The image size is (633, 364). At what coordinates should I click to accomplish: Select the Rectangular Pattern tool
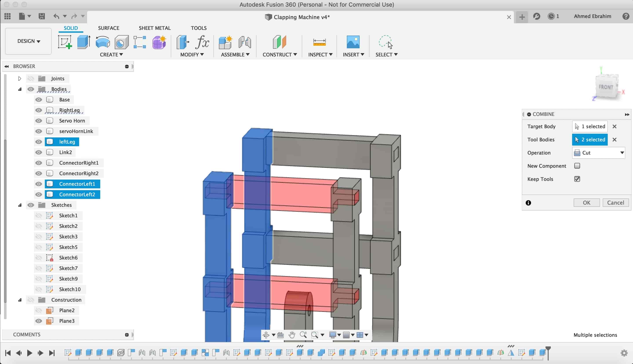coord(140,42)
